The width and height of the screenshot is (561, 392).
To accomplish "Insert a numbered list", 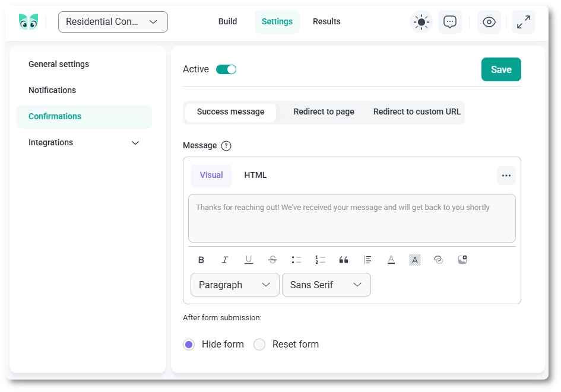I will (x=320, y=259).
